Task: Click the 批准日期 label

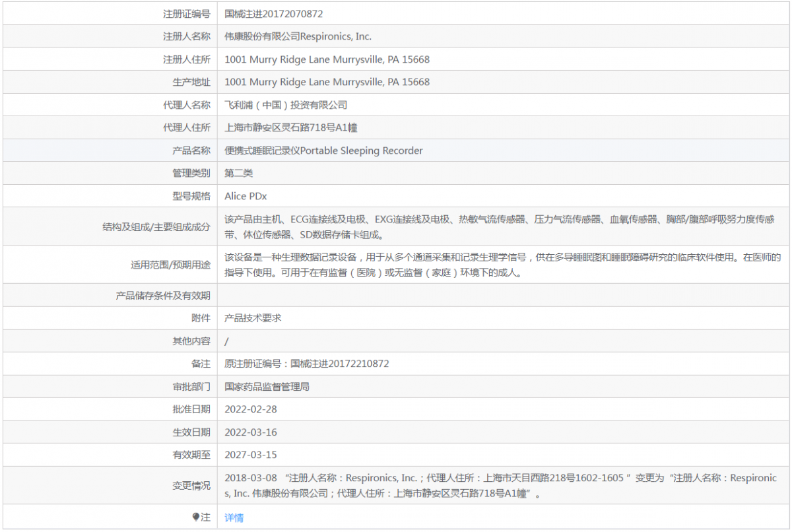Action: [x=191, y=409]
